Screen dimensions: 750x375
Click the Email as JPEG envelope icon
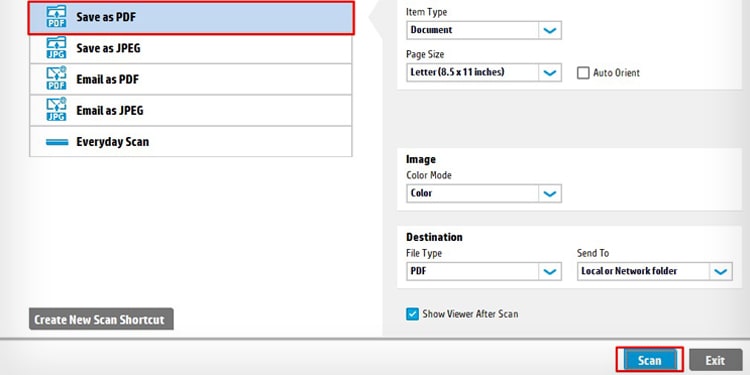coord(56,110)
